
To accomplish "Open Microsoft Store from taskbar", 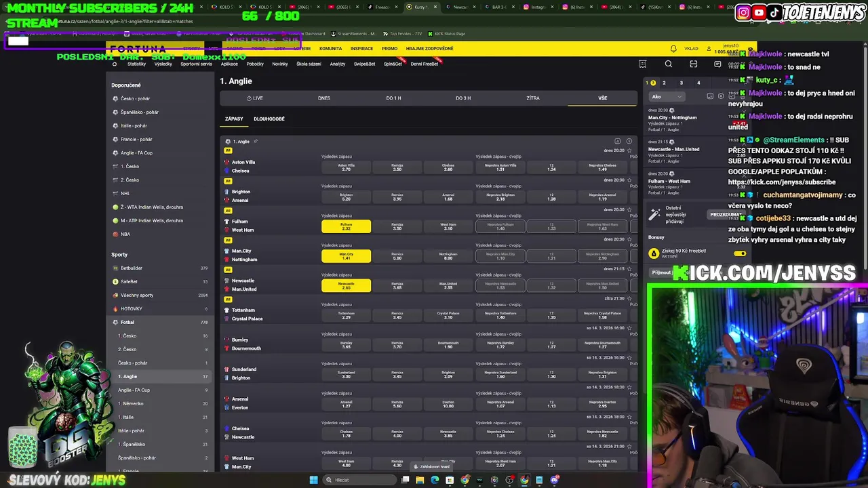I will coord(450,480).
